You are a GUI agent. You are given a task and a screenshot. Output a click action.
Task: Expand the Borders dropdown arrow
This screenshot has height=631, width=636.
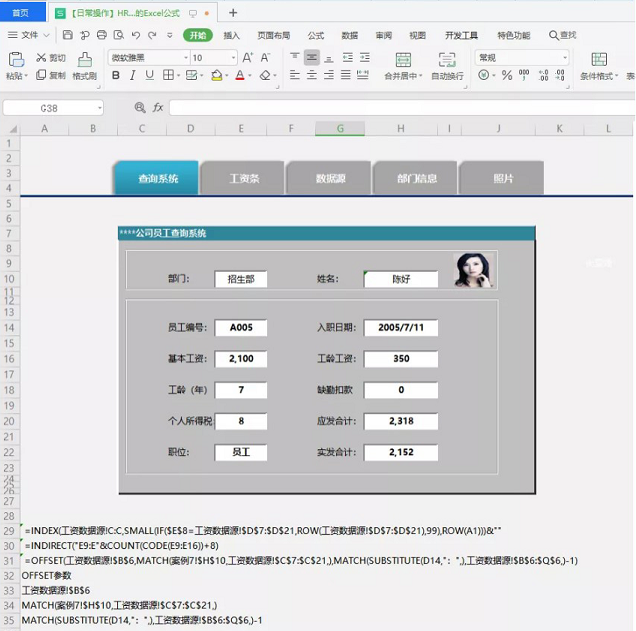click(x=178, y=75)
